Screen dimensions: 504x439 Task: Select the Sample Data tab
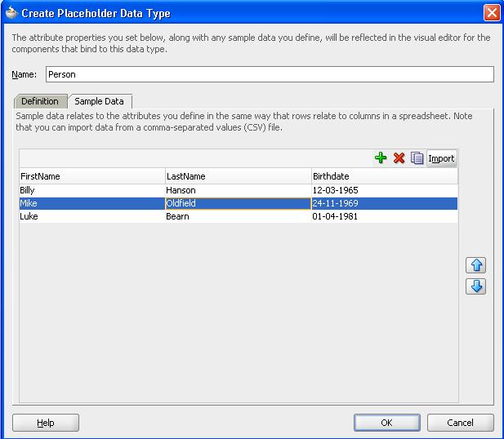pos(99,101)
